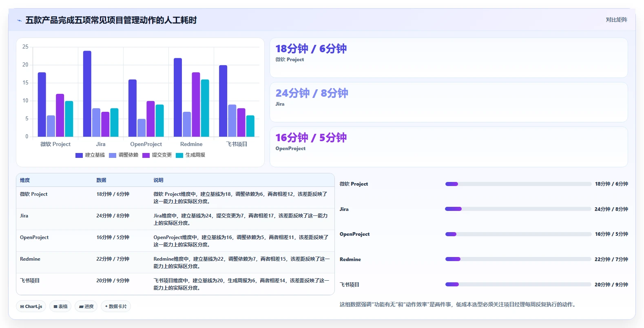The width and height of the screenshot is (644, 328).
Task: Click the Jira progress bar
Action: click(518, 209)
